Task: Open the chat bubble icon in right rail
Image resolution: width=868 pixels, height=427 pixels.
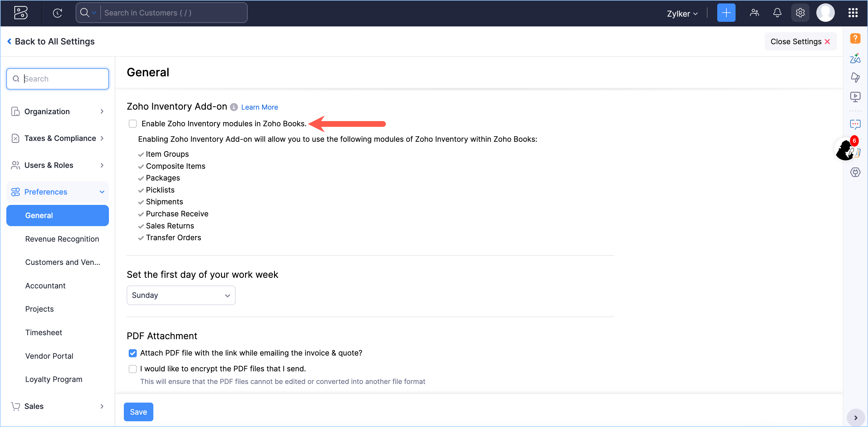Action: point(855,124)
